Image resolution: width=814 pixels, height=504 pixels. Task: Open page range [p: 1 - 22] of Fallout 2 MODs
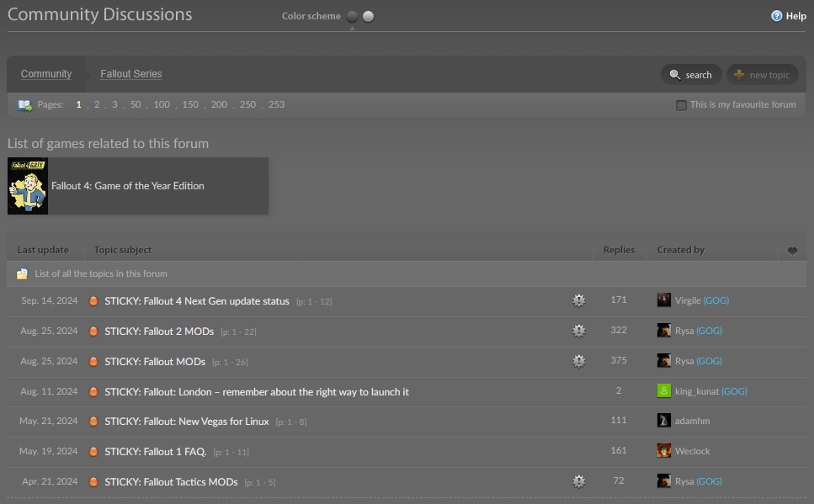coord(238,332)
